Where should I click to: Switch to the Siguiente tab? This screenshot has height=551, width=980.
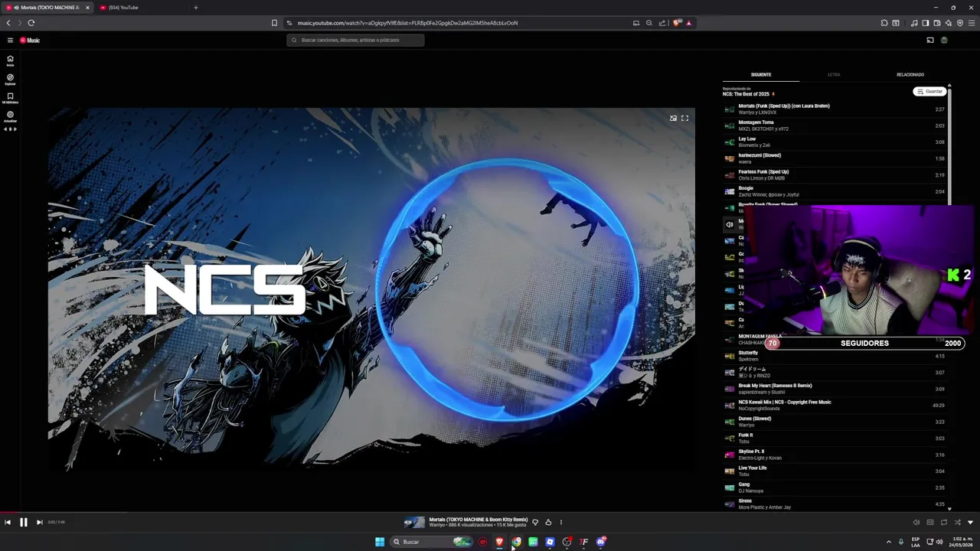pos(761,74)
